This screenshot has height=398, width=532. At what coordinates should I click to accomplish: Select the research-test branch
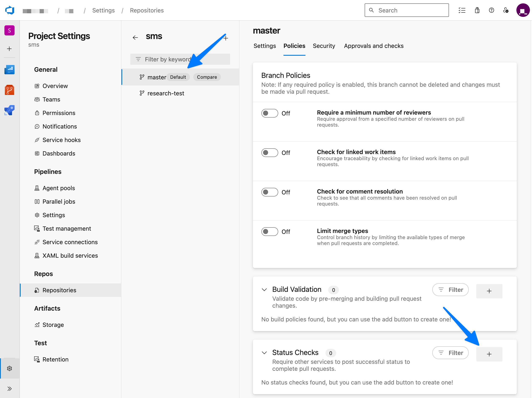(x=165, y=93)
